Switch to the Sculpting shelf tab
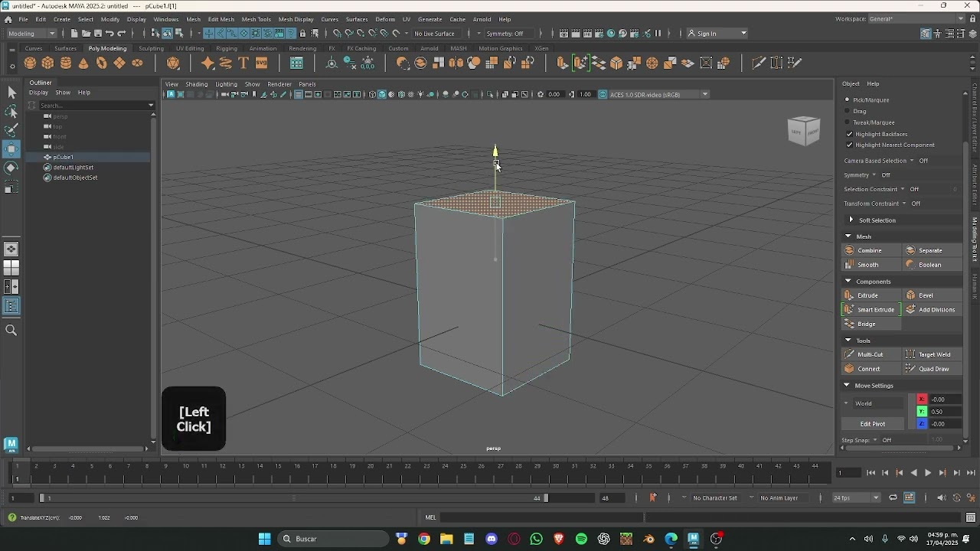 click(x=151, y=48)
